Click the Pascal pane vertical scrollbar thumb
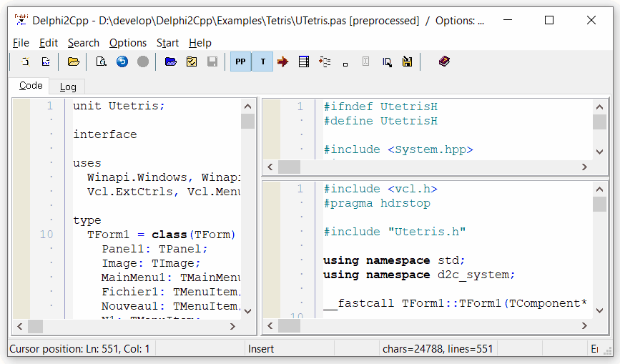The width and height of the screenshot is (620, 364). pos(248,122)
